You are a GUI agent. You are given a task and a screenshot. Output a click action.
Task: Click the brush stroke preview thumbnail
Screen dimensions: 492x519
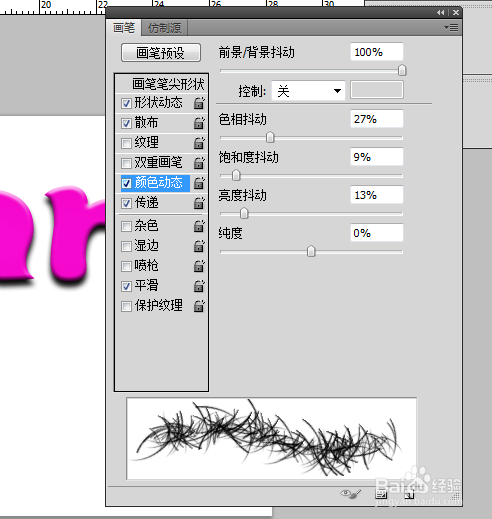tap(272, 438)
